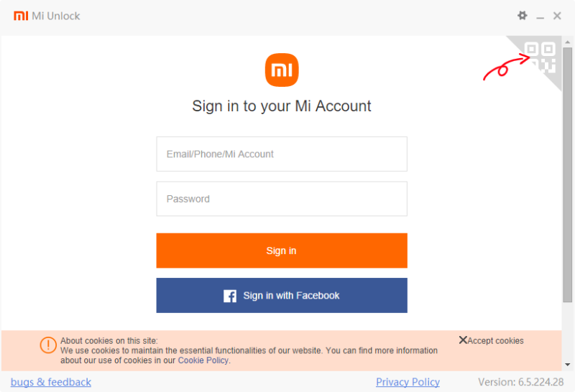Click the cookie notice warning icon
The height and width of the screenshot is (392, 575).
pos(48,345)
